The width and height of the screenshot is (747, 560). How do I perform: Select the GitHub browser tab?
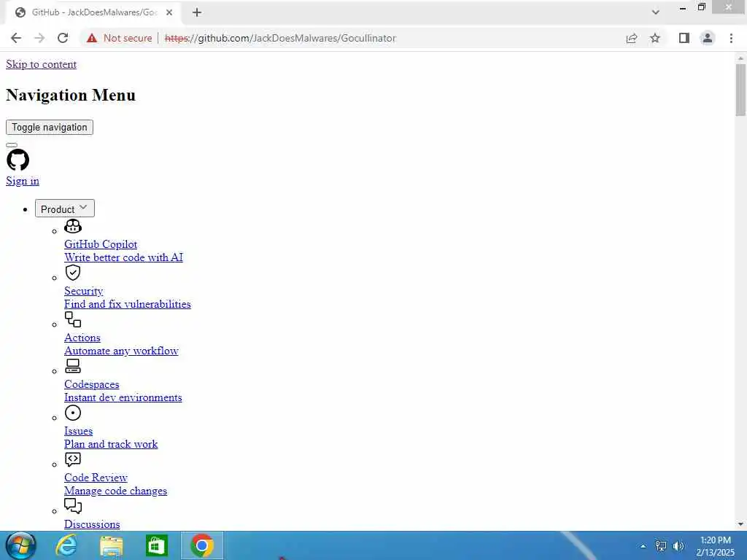click(x=93, y=13)
